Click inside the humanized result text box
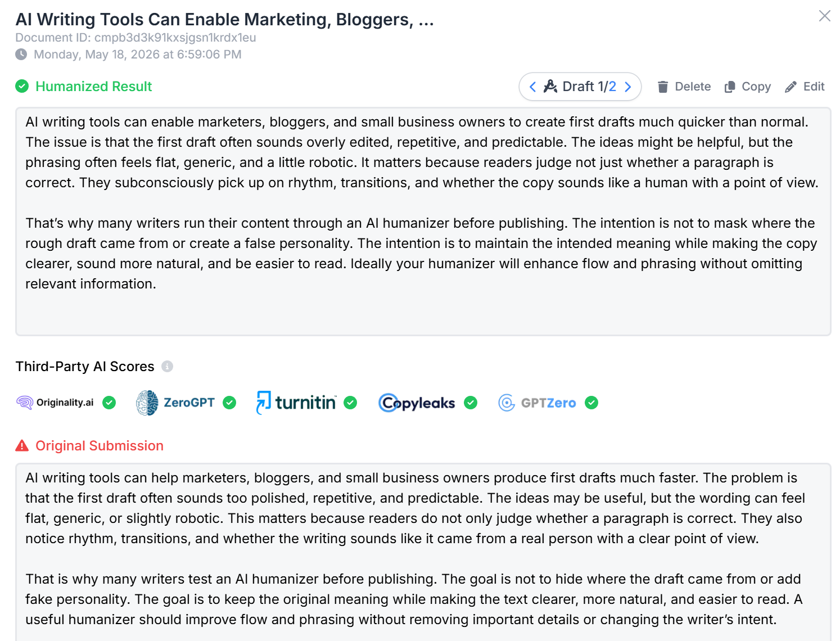The image size is (840, 641). tap(423, 222)
